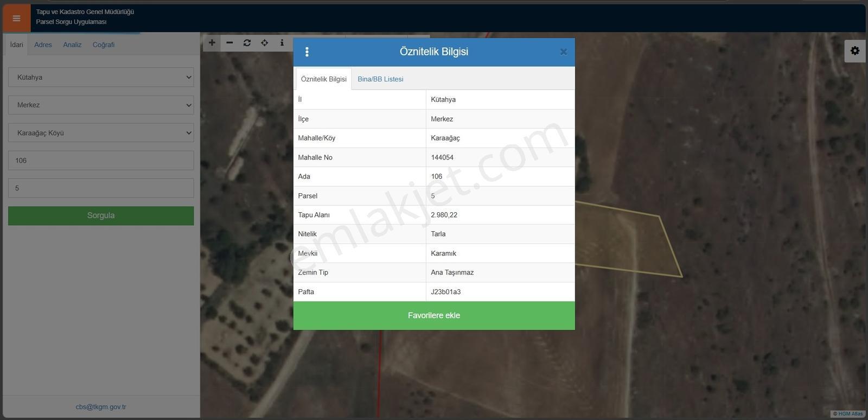Close the Öznitelik Bilgisi dialog
The image size is (868, 420).
click(x=564, y=52)
